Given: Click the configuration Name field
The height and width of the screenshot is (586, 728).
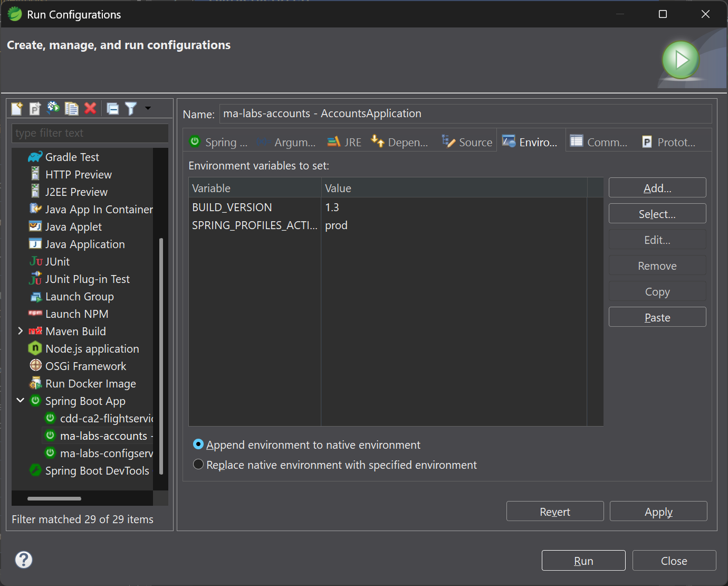Looking at the screenshot, I should (x=465, y=114).
